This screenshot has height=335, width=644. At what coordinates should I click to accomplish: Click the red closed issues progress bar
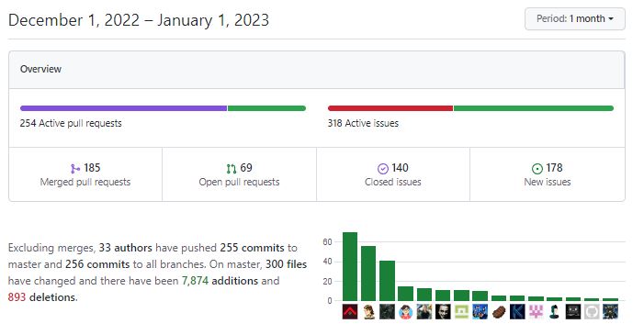[x=390, y=108]
